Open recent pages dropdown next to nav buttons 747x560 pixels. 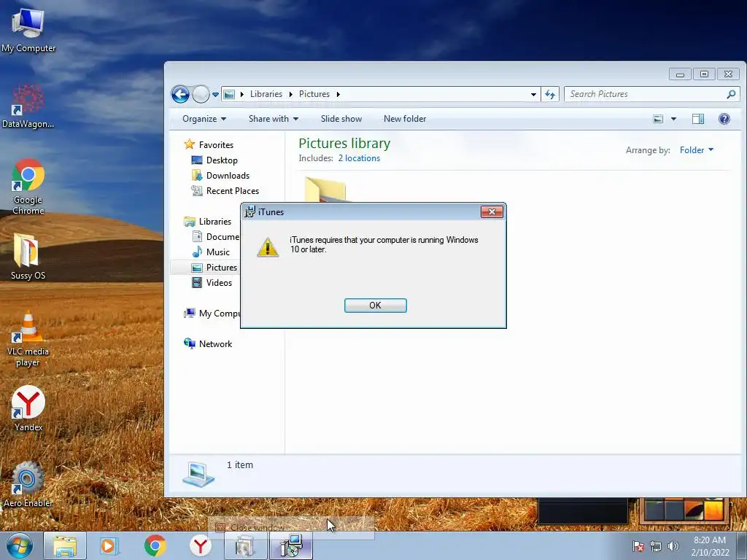pyautogui.click(x=215, y=94)
